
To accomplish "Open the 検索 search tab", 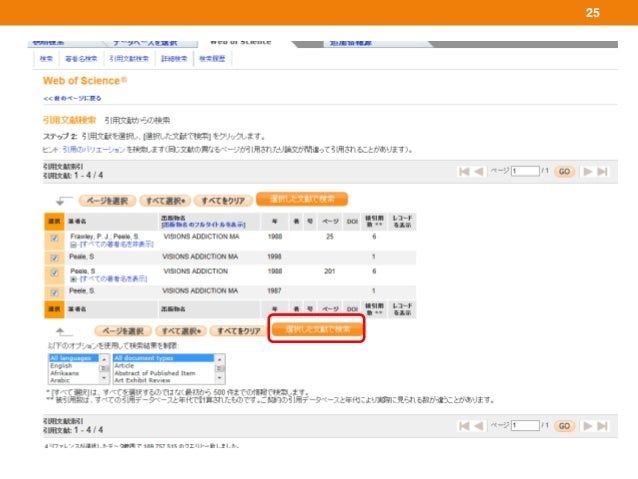I will (46, 59).
